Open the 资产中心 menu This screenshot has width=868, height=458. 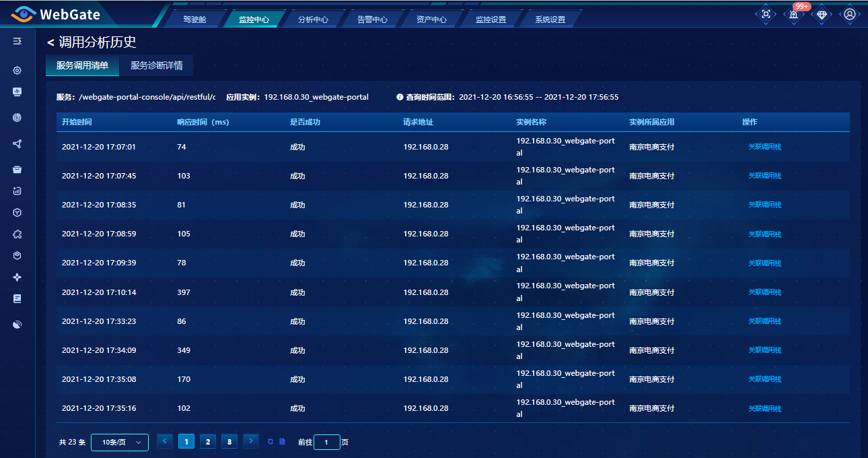click(431, 20)
